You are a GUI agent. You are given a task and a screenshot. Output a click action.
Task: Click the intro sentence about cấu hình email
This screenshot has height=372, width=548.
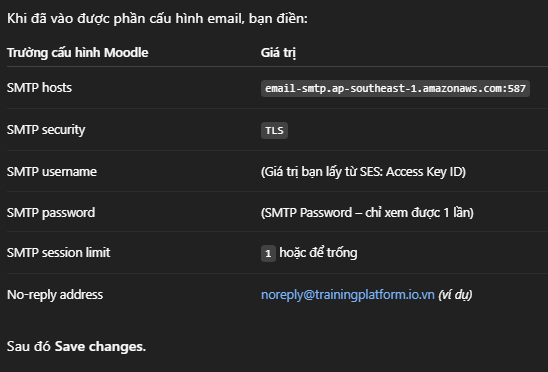point(157,19)
